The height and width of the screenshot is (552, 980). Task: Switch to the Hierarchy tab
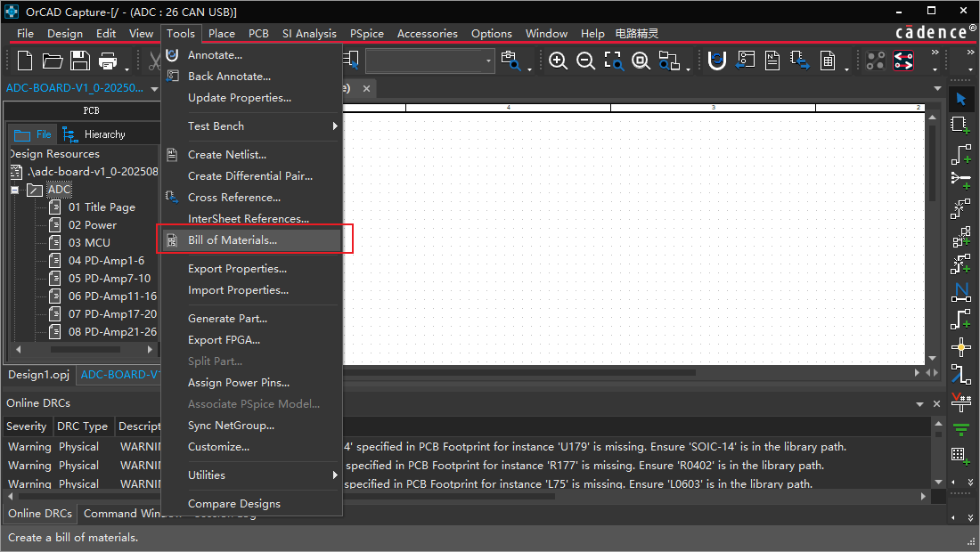pyautogui.click(x=94, y=134)
